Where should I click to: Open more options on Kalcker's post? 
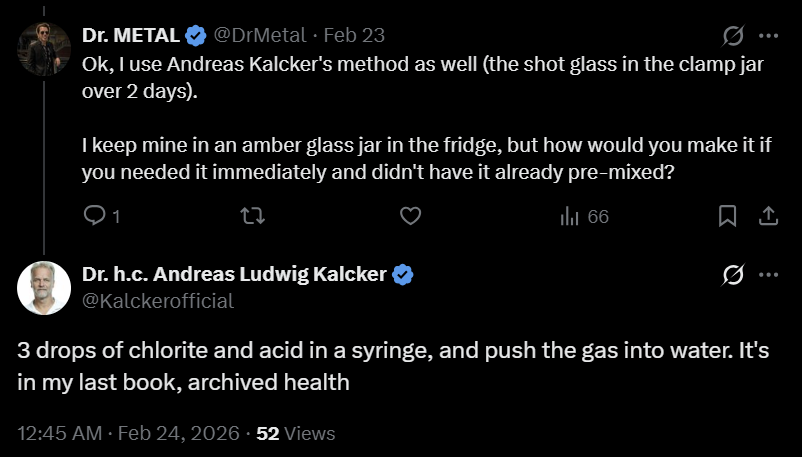point(768,275)
